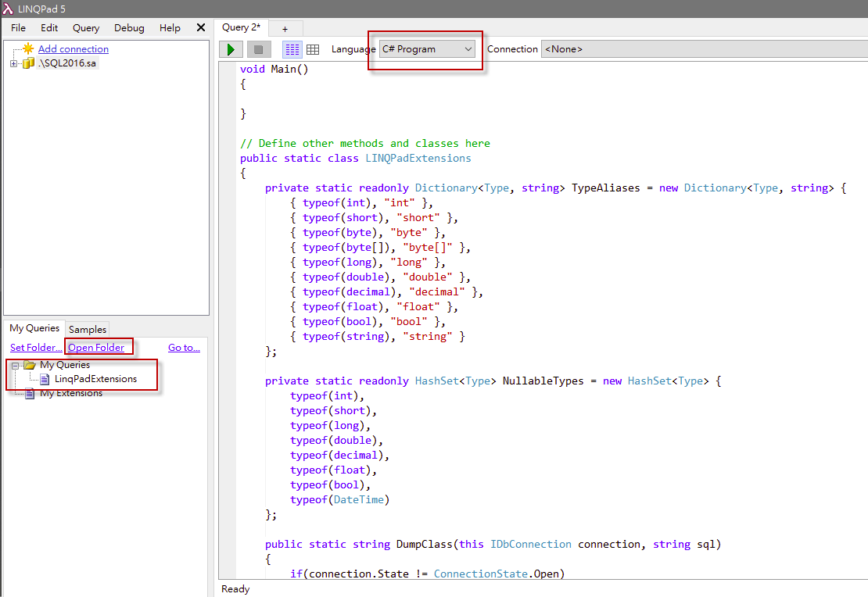Open the My Extensions item

click(71, 393)
